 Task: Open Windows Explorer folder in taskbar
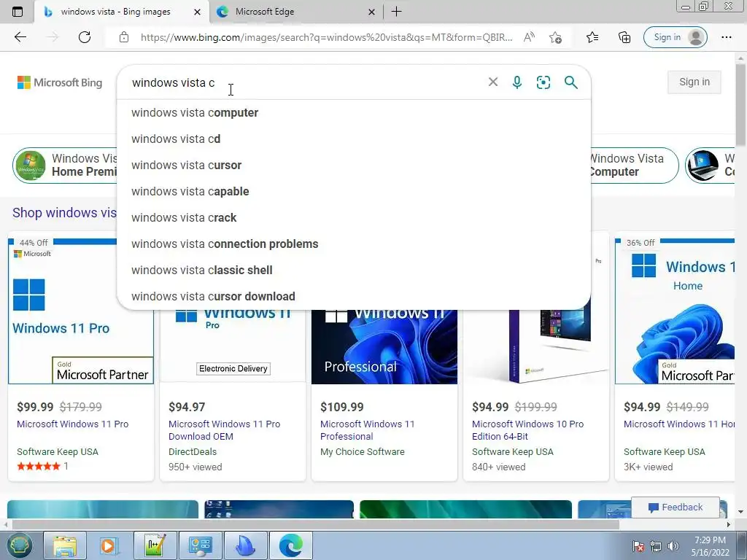(x=65, y=545)
